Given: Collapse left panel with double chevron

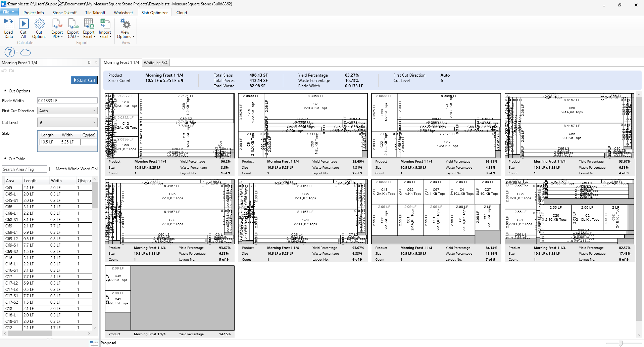Looking at the screenshot, I should click(x=96, y=62).
